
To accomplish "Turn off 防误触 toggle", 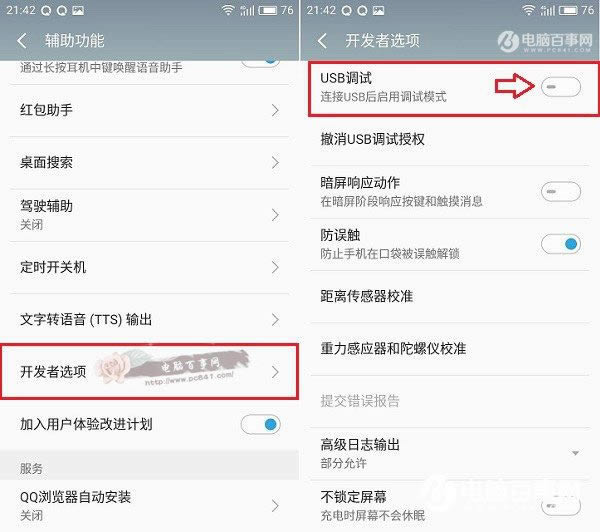I will [x=561, y=244].
